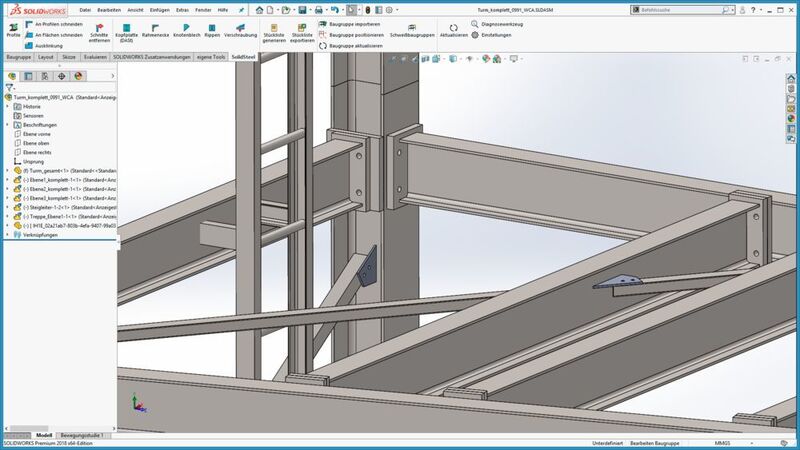Click the Print icon
The height and width of the screenshot is (450, 800).
(319, 10)
